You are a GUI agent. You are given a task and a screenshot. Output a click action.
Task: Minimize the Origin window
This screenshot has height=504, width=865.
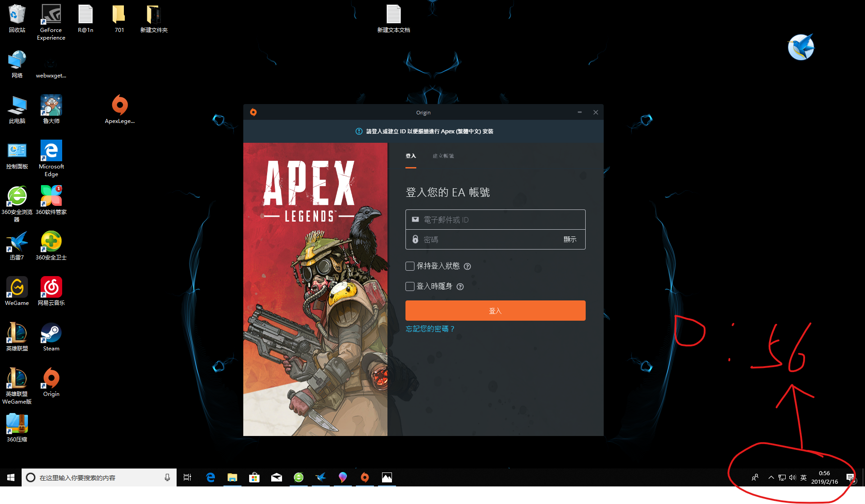(x=579, y=112)
